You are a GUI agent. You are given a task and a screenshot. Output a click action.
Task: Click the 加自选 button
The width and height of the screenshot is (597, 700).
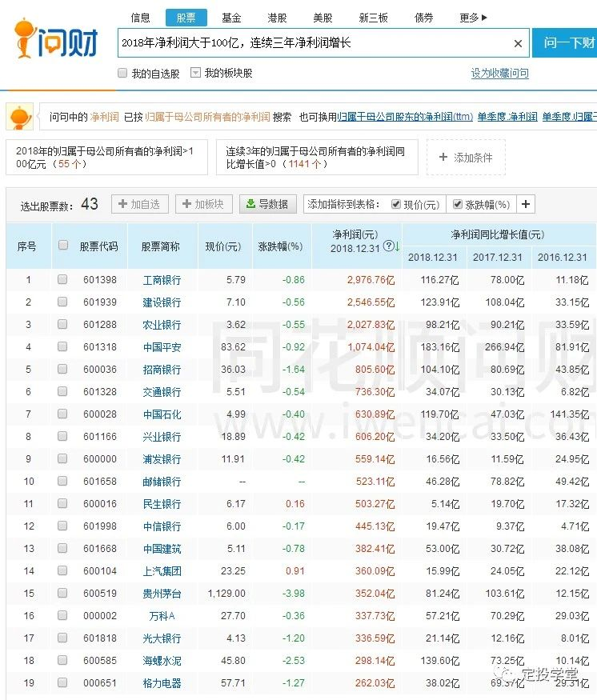click(140, 204)
